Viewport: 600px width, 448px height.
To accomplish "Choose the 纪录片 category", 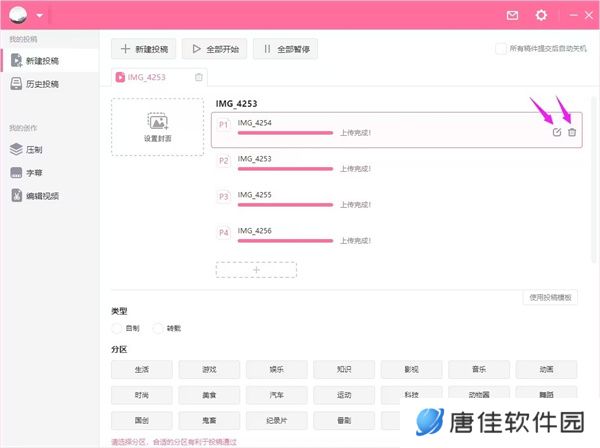I will click(x=277, y=420).
